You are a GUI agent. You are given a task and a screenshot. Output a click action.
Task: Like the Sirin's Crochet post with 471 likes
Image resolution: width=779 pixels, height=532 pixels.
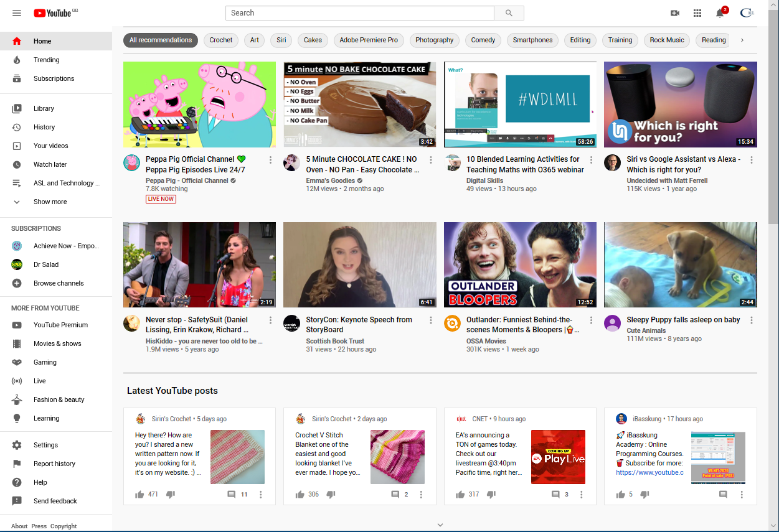click(x=139, y=494)
